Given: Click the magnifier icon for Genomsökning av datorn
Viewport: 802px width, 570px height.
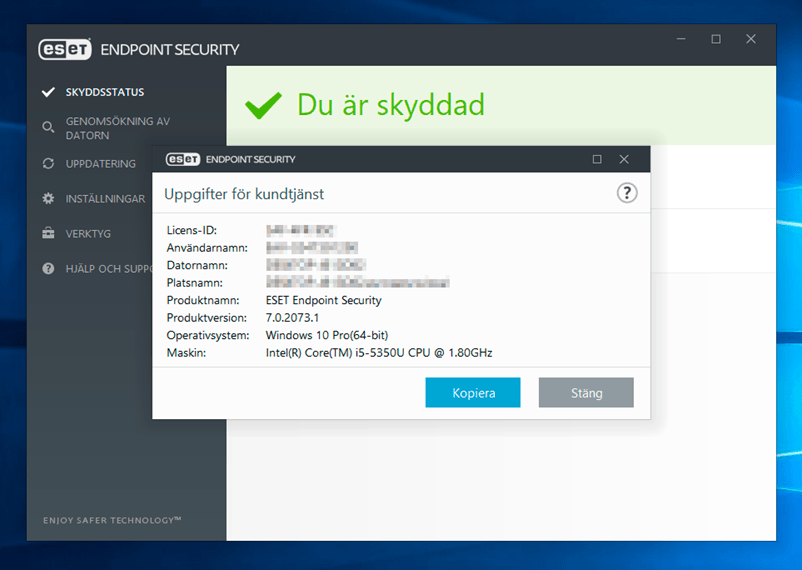Looking at the screenshot, I should click(48, 127).
